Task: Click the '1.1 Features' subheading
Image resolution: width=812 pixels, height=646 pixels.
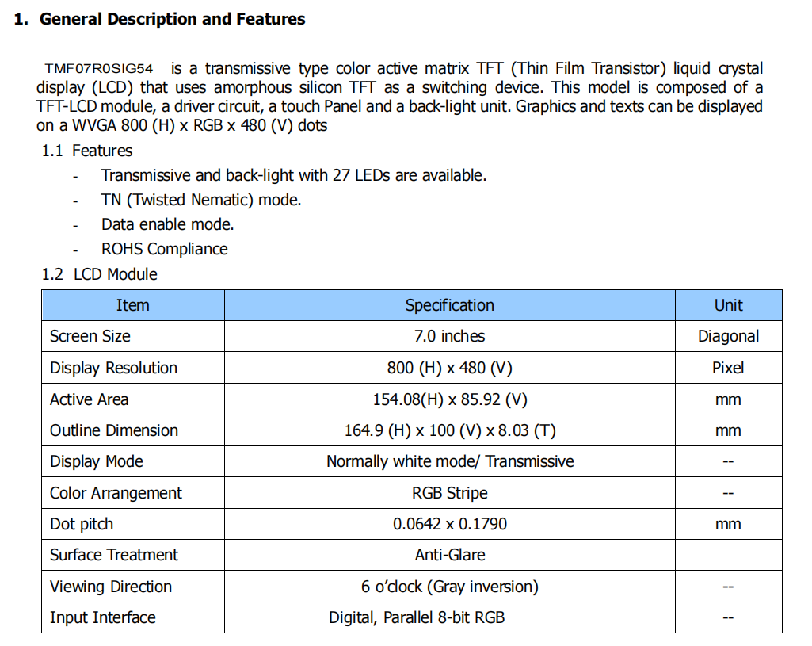Action: pos(87,151)
